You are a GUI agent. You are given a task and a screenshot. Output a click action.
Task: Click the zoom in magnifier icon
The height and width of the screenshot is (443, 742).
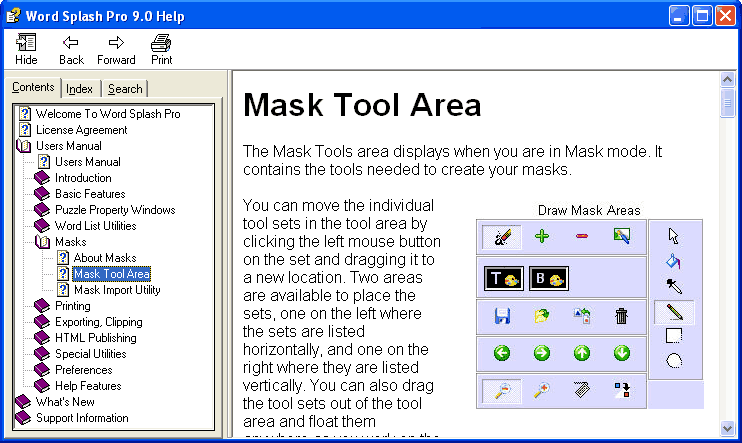coord(542,390)
